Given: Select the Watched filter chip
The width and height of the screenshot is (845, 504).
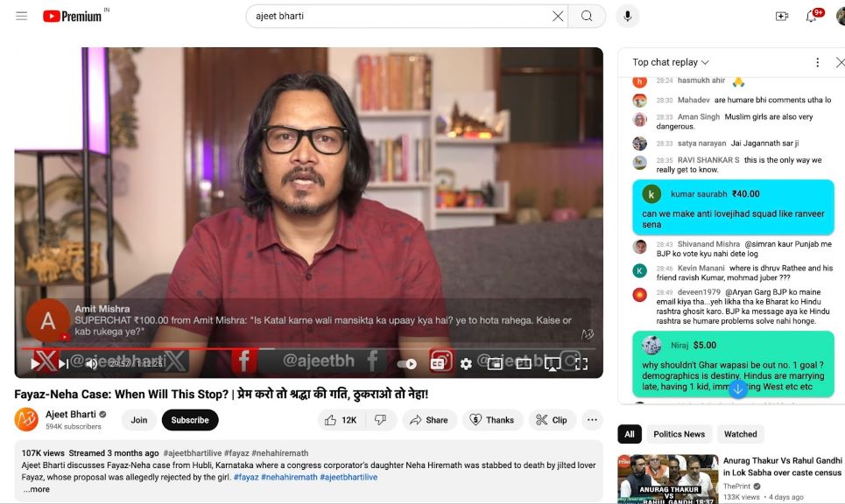Looking at the screenshot, I should [740, 434].
